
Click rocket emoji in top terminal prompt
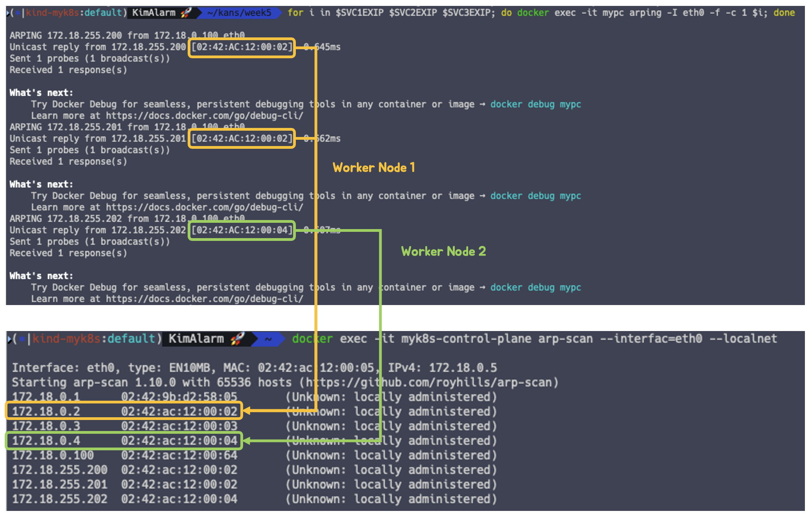tap(186, 13)
